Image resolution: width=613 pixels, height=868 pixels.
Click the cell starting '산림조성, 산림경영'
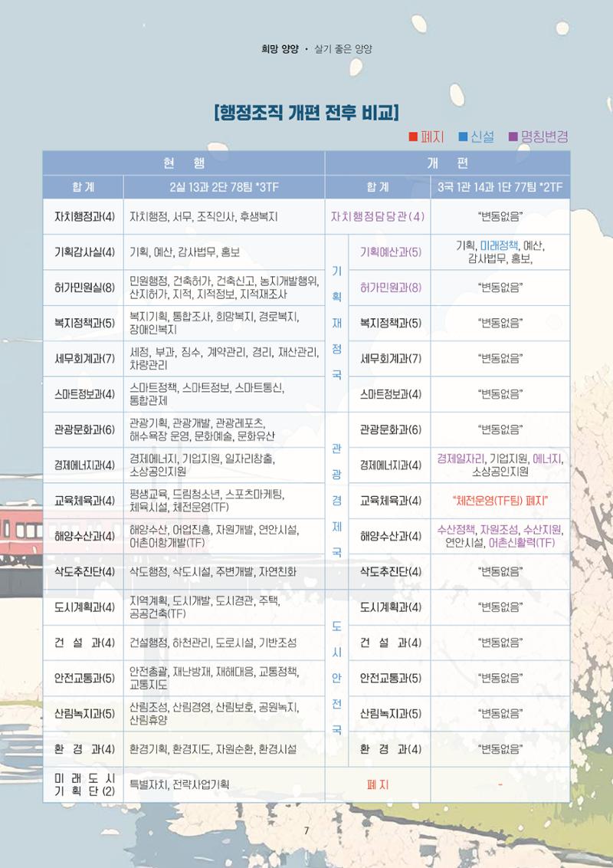224,714
